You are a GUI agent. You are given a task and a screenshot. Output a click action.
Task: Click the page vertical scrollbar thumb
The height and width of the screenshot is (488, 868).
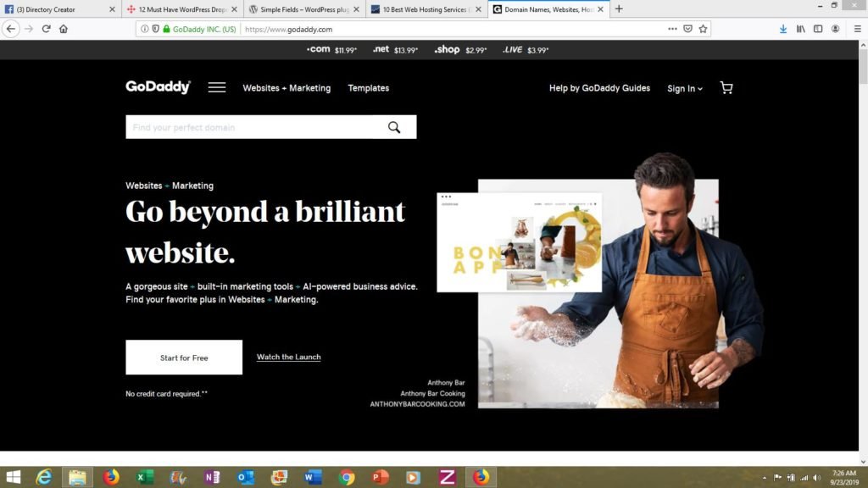click(x=863, y=68)
